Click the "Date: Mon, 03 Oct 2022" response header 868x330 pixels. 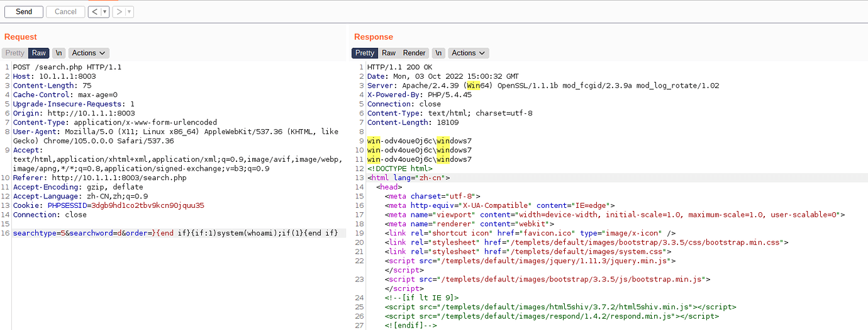[x=443, y=76]
